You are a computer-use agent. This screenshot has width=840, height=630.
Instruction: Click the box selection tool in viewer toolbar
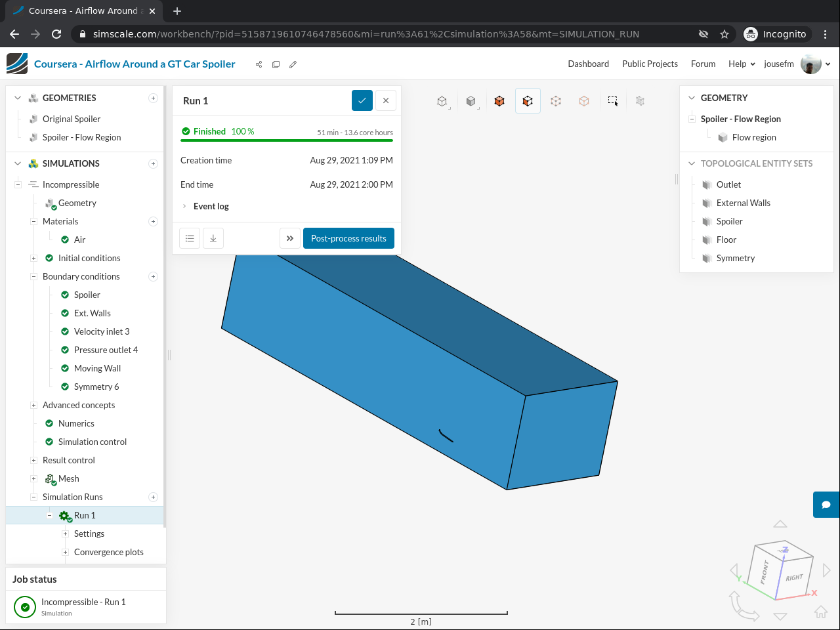click(x=613, y=101)
